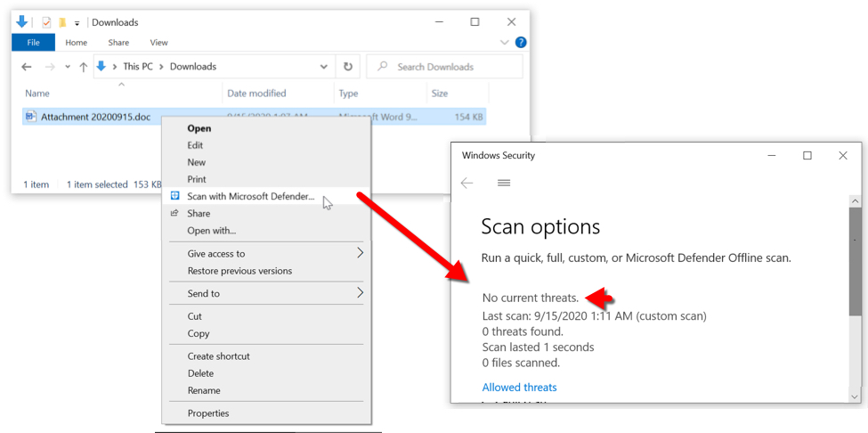Click the Properties quick access icon with checkmark
868x433 pixels.
(x=46, y=22)
